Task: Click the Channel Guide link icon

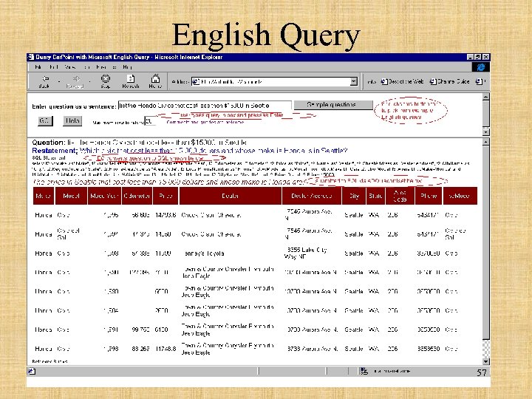Action: coord(433,81)
